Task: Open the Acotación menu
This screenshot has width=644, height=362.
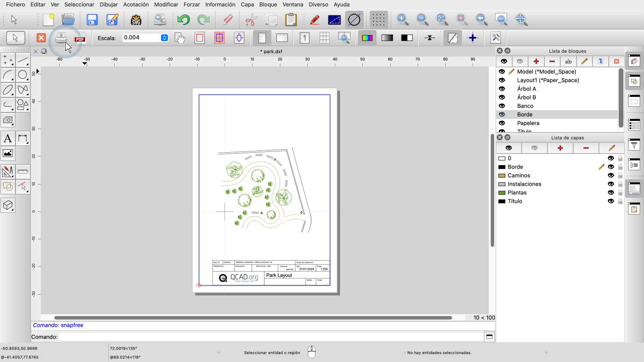Action: pos(136,4)
